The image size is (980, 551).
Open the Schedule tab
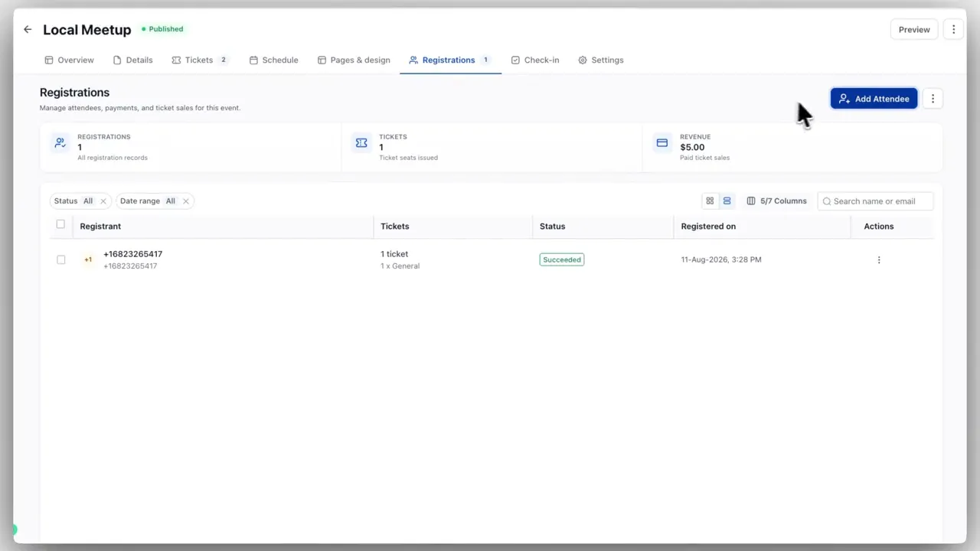(x=273, y=60)
